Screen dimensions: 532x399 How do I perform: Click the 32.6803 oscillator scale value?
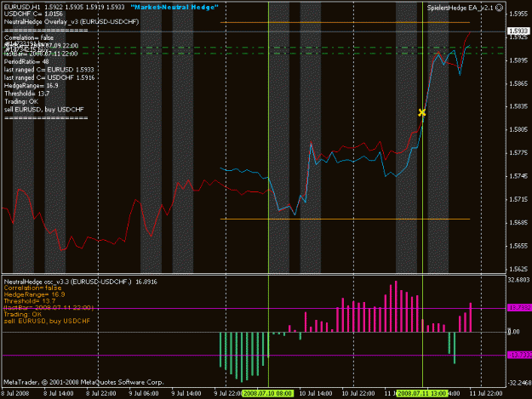518,280
